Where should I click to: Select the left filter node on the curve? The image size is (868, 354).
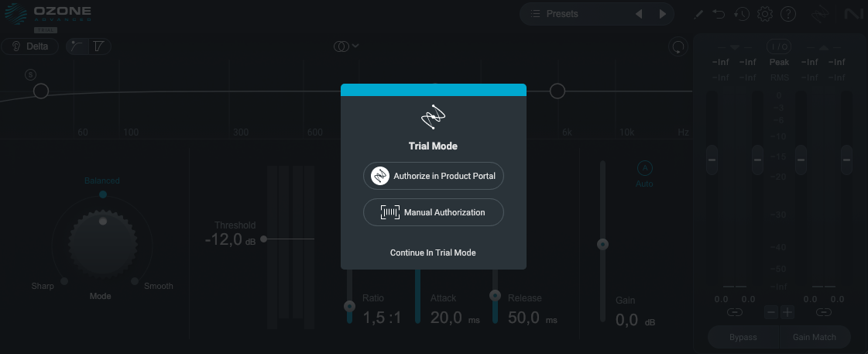click(41, 91)
